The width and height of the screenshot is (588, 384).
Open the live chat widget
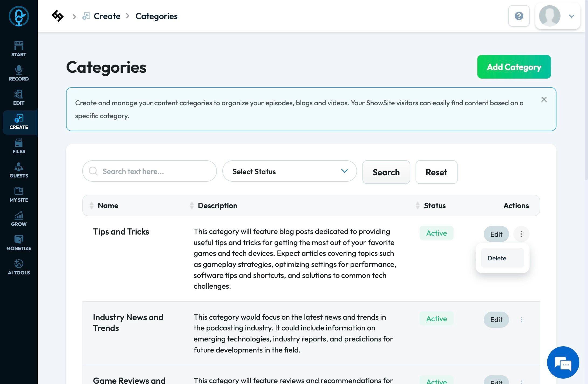point(563,362)
